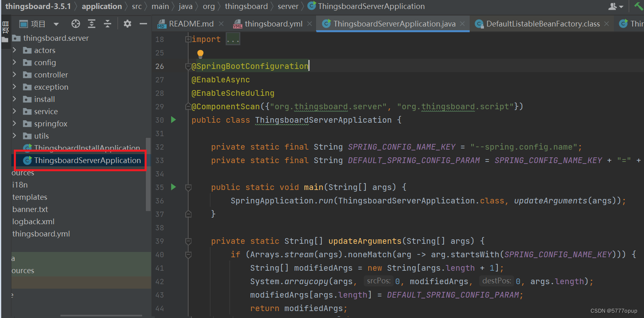Click README.md tab markdown file icon
The image size is (644, 318).
[x=162, y=24]
